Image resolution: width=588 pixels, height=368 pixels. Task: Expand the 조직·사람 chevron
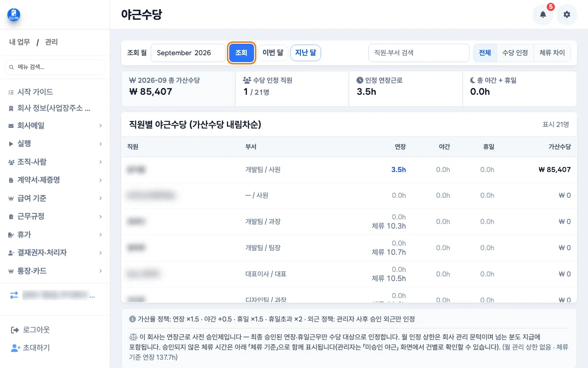[x=100, y=162]
